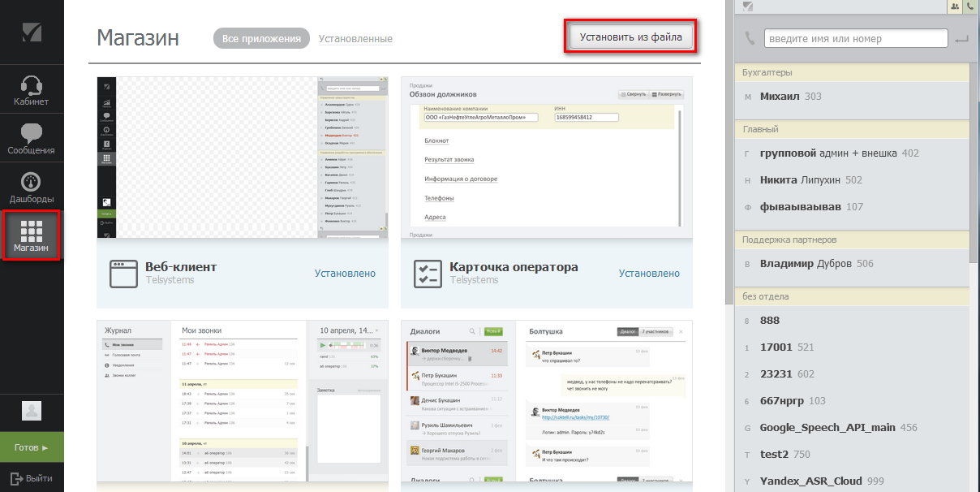Click the Выйти logout icon
The height and width of the screenshot is (492, 980).
click(x=15, y=478)
